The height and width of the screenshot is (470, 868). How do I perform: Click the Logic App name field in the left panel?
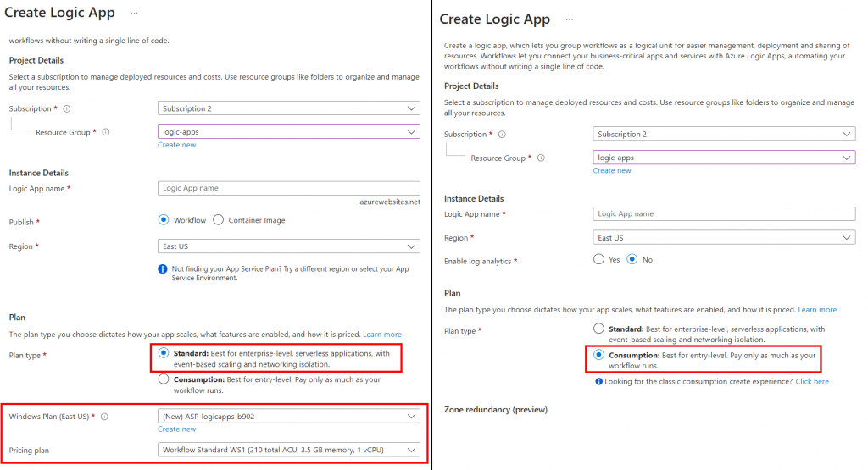pos(289,188)
